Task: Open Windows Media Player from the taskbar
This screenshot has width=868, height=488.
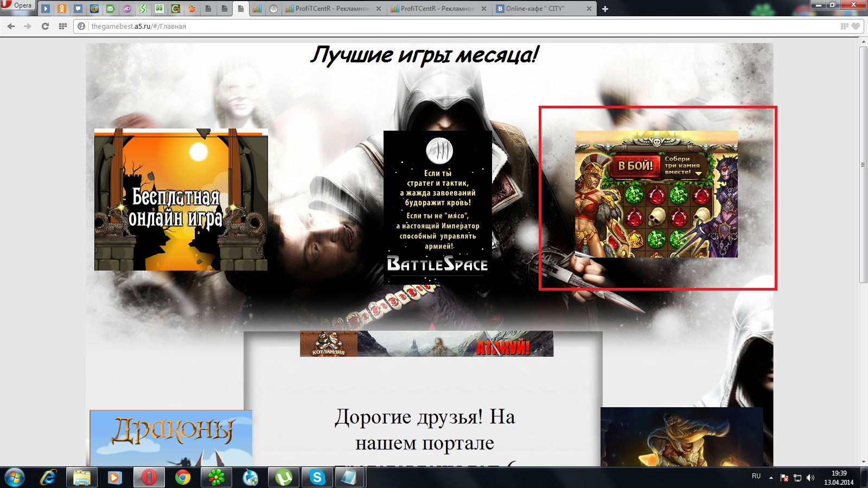Action: pyautogui.click(x=114, y=478)
